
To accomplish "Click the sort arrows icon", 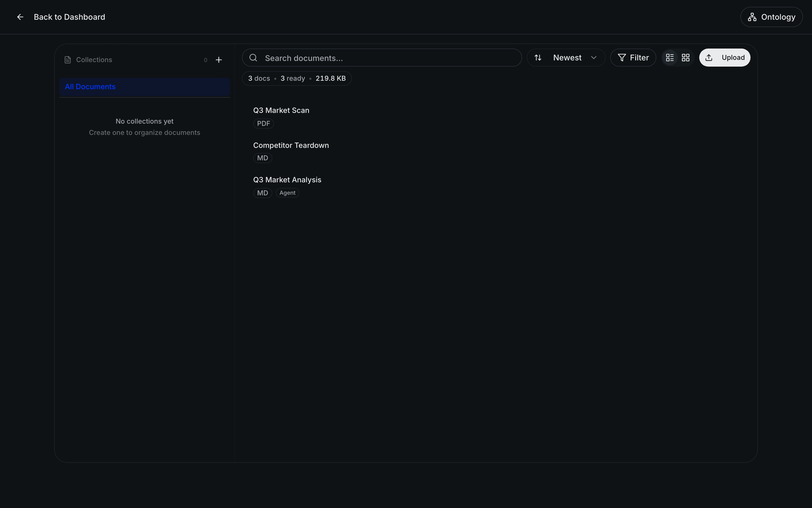I will (538, 58).
